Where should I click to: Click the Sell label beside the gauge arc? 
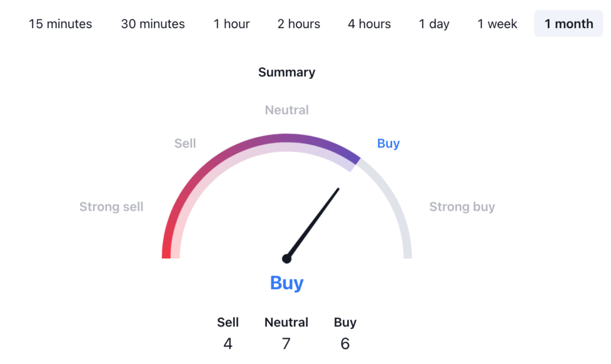(x=185, y=143)
